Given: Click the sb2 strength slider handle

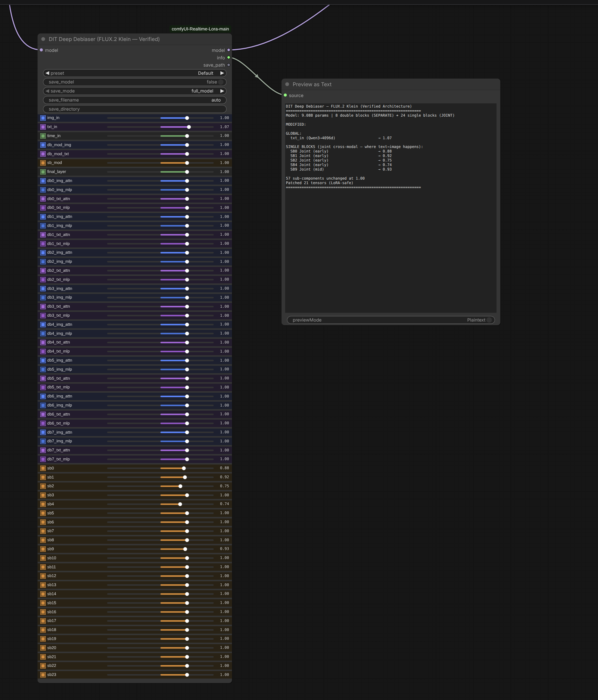Looking at the screenshot, I should [x=180, y=486].
